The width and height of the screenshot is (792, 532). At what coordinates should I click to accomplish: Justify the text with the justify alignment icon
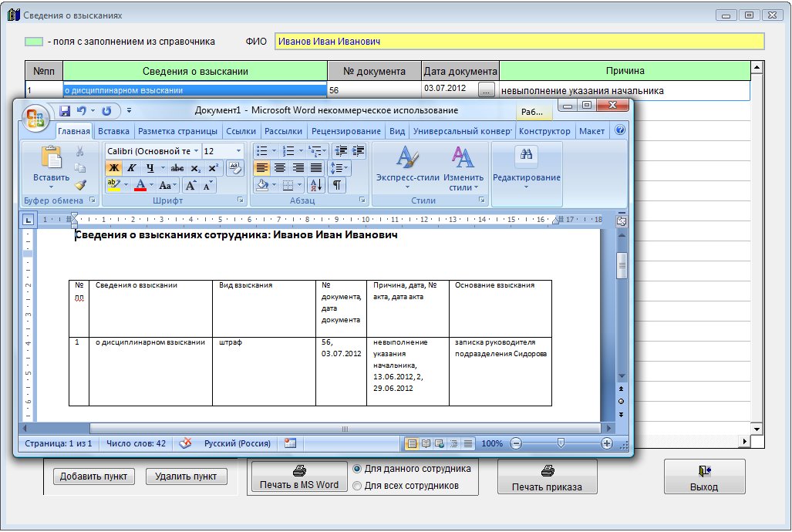tap(316, 168)
